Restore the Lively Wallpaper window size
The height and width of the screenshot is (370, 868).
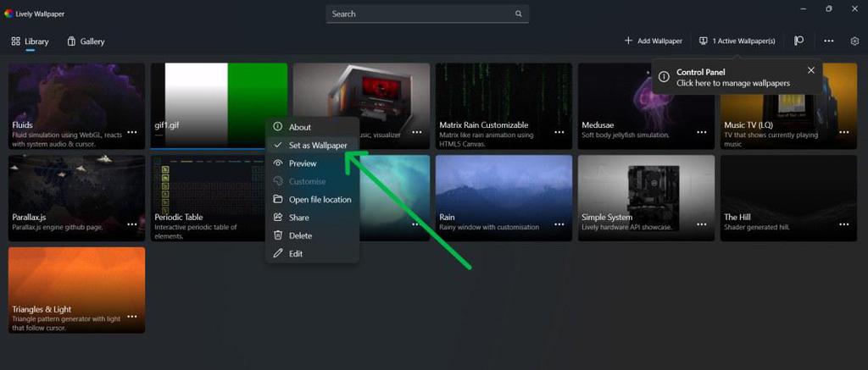(x=829, y=8)
